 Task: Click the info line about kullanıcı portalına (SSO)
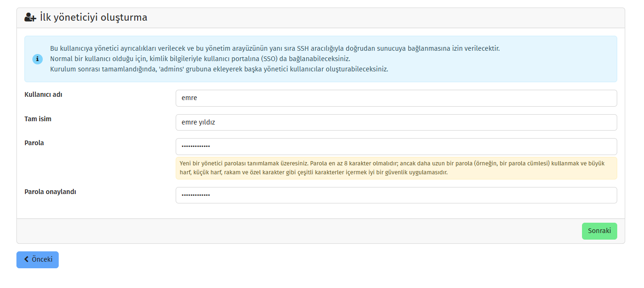click(200, 59)
